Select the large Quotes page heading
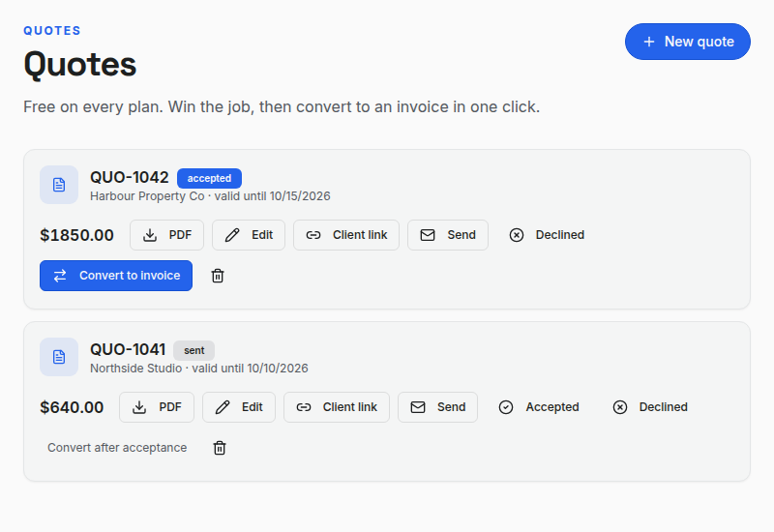This screenshot has height=532, width=774. tap(80, 65)
